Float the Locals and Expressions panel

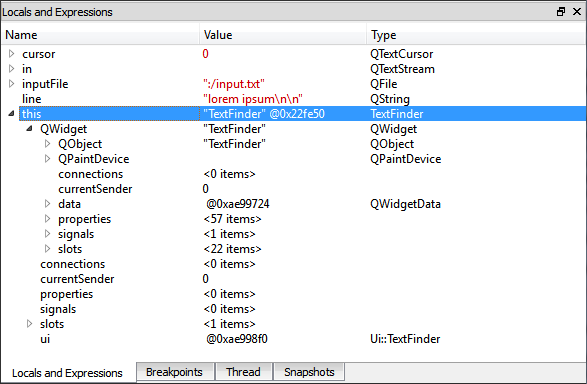[561, 12]
